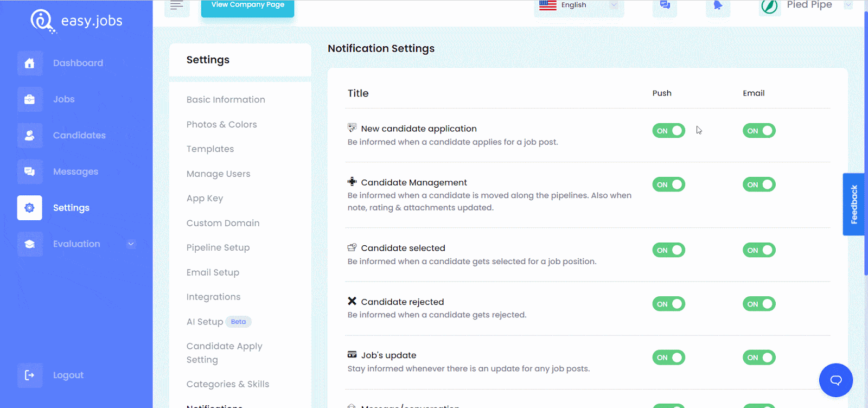The image size is (868, 408).
Task: Open AI Setup Beta settings
Action: 219,322
